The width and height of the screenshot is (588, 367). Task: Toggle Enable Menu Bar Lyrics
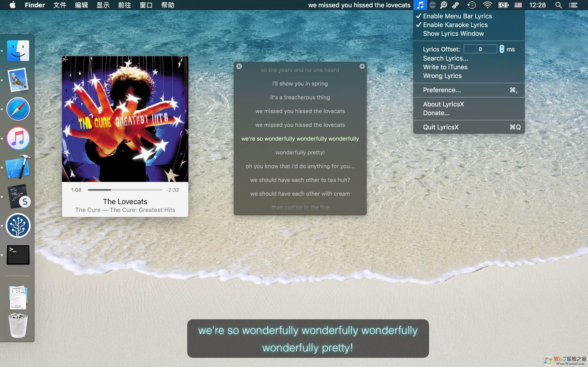coord(457,16)
